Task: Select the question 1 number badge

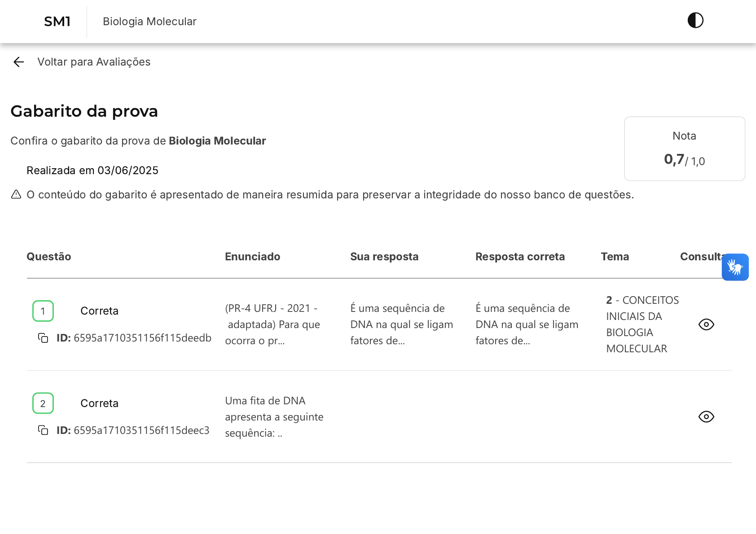Action: [43, 311]
